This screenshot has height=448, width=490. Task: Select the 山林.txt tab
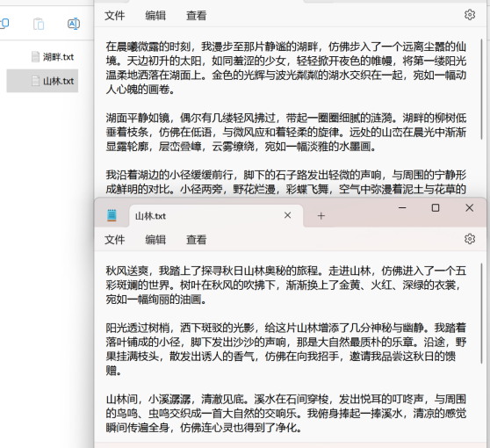(x=216, y=216)
